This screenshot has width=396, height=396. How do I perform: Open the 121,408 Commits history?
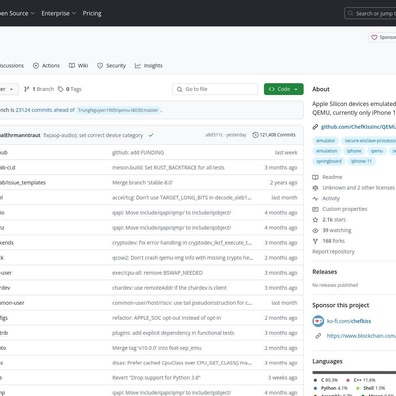tap(274, 135)
